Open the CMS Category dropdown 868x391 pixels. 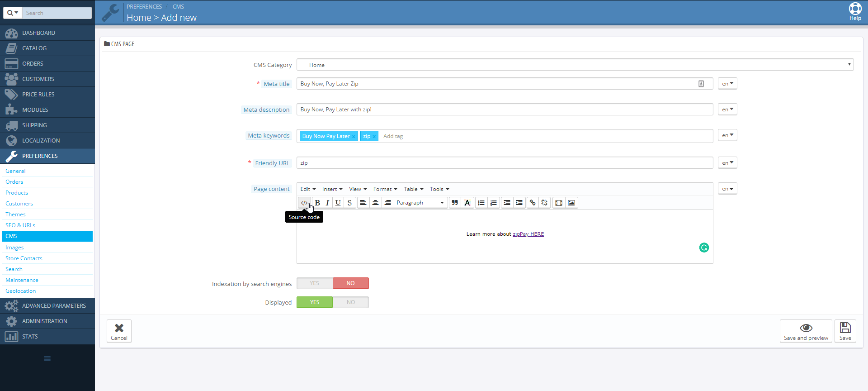coord(575,65)
